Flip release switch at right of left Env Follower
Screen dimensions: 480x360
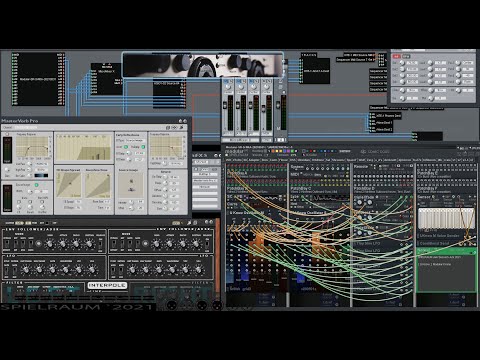[x=100, y=244]
